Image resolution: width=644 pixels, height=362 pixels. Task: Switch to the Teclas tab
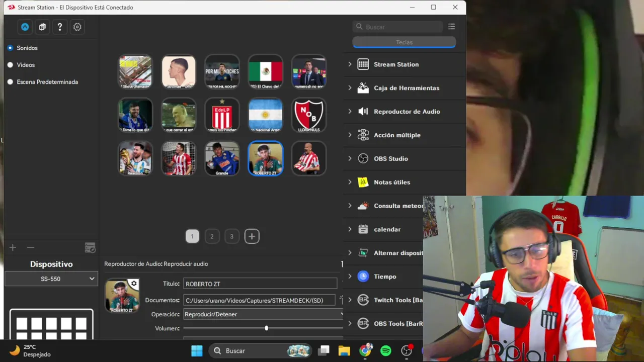pyautogui.click(x=404, y=42)
